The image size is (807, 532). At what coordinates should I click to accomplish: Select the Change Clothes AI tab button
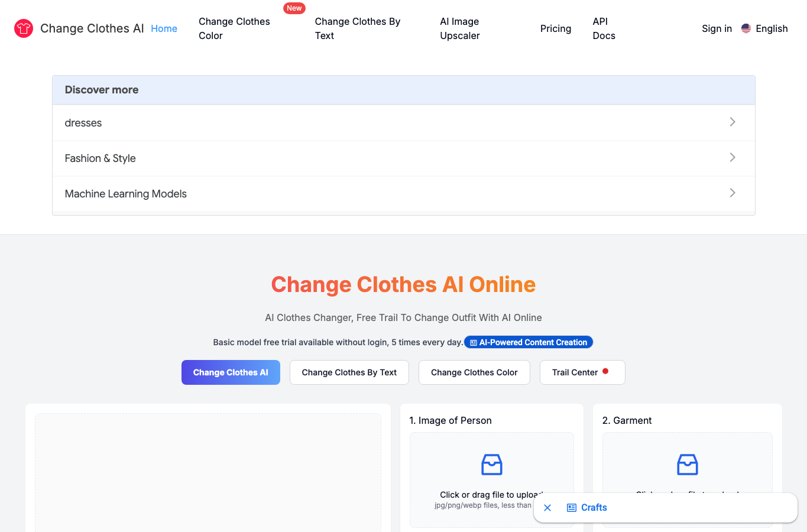click(x=231, y=372)
